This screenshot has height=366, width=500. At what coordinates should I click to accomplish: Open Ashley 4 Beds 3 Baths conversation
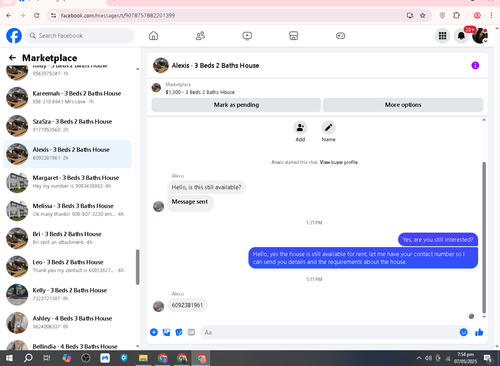[x=67, y=323]
